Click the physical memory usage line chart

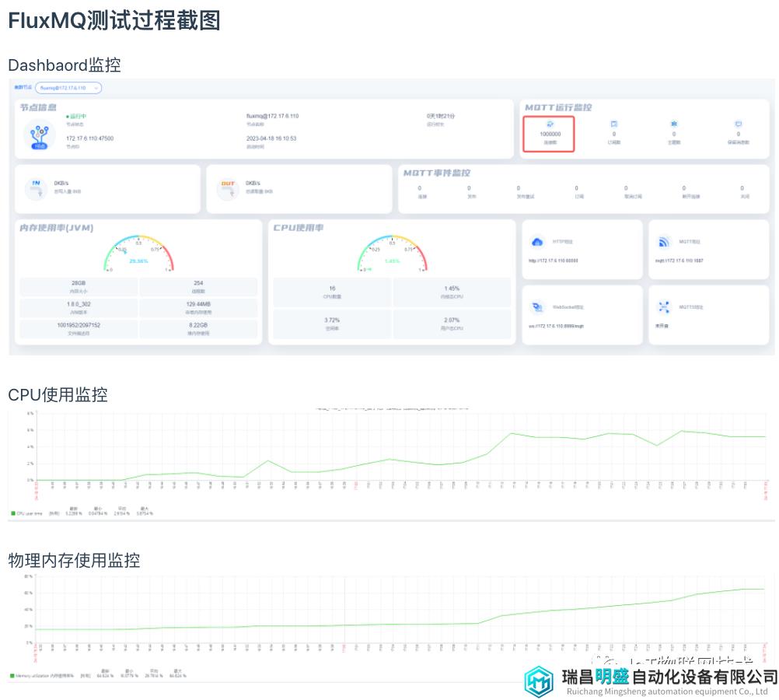(400, 609)
